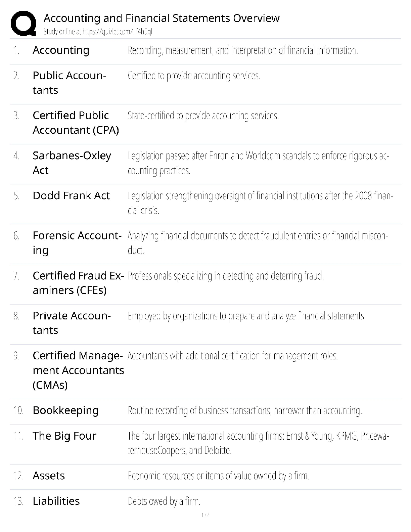Click the page number indicator 1 / 4
411x532 pixels.
click(x=205, y=515)
